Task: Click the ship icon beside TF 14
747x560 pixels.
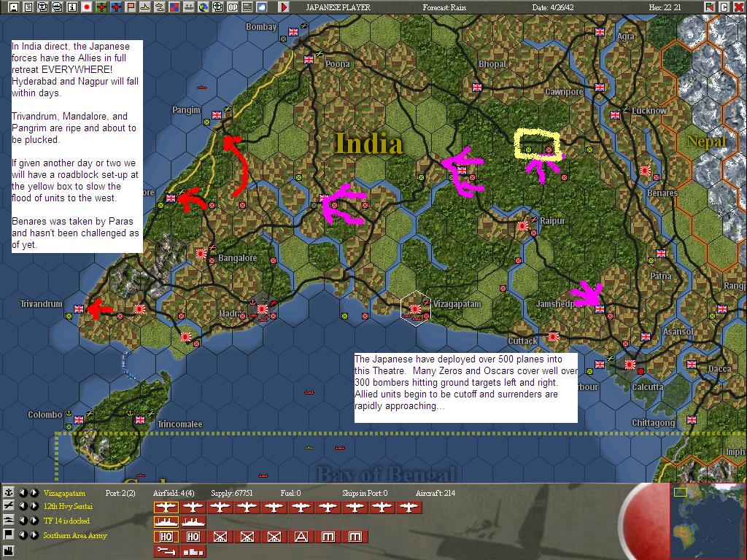Action: click(8, 521)
